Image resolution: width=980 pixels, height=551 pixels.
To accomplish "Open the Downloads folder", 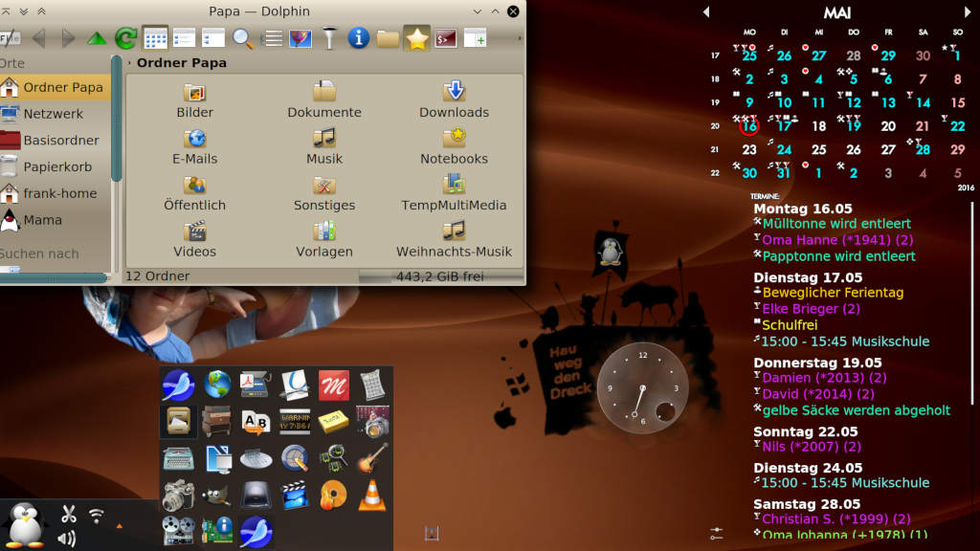I will pos(454,99).
